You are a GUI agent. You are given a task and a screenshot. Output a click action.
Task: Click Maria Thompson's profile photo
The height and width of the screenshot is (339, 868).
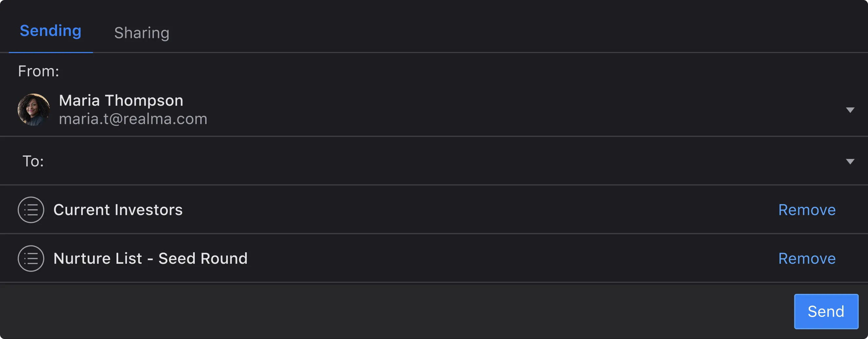click(x=34, y=110)
